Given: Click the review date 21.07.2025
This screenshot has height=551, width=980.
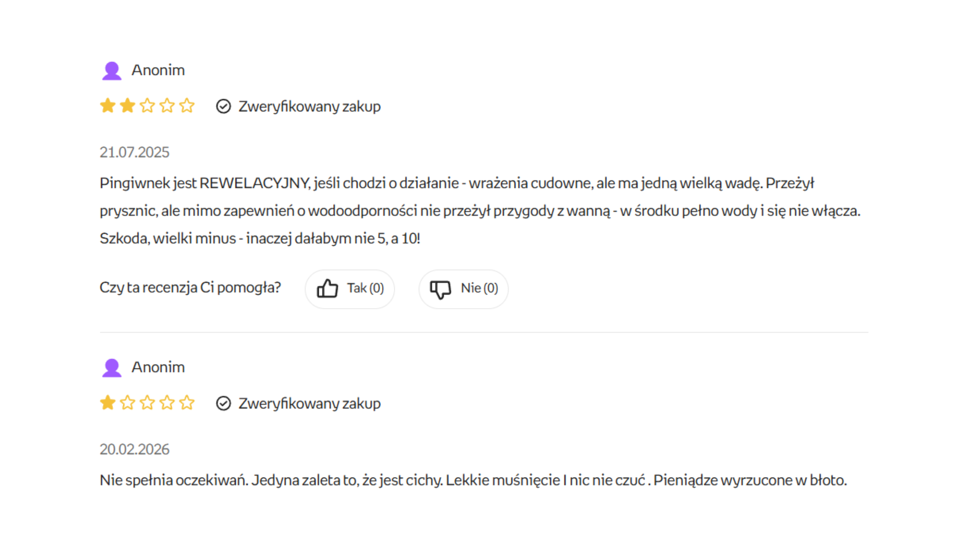Looking at the screenshot, I should click(134, 152).
